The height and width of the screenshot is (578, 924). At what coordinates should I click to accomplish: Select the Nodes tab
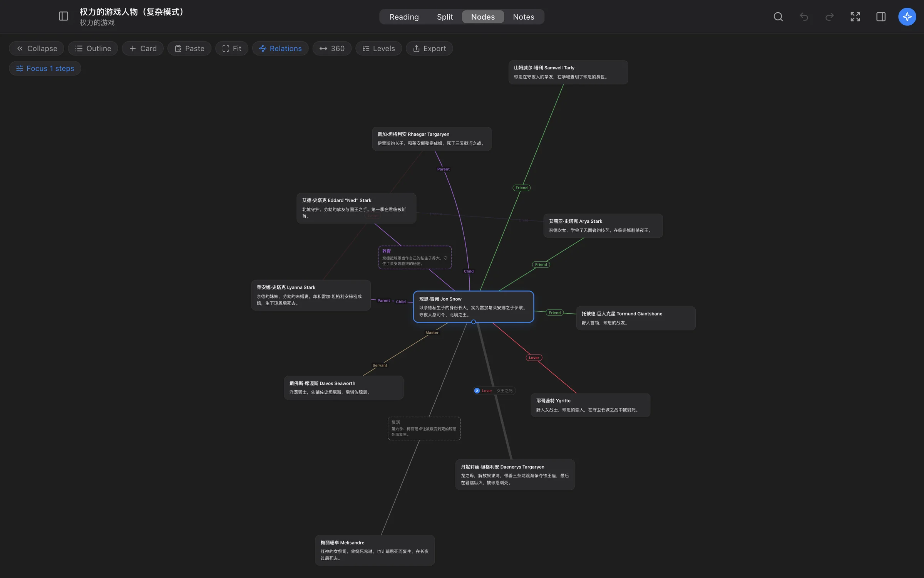click(x=483, y=17)
